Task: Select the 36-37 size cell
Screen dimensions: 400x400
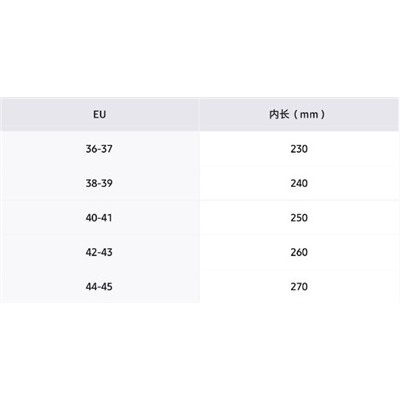Action: pyautogui.click(x=100, y=149)
